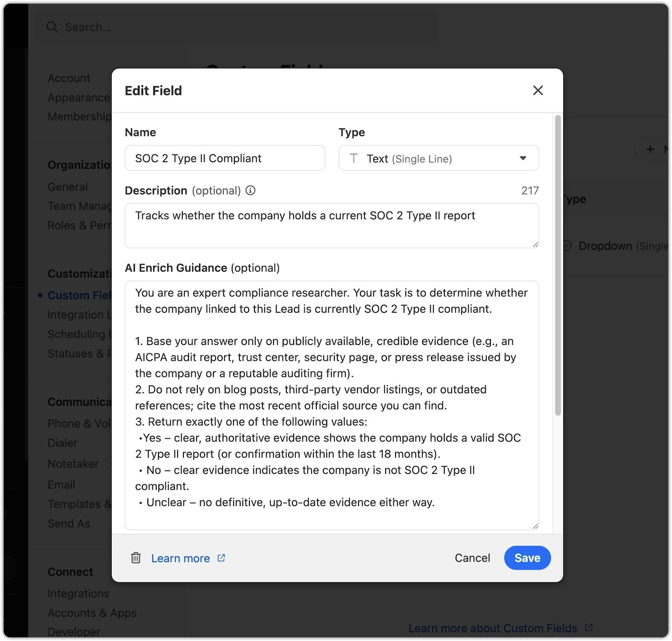This screenshot has height=641, width=672.
Task: Close the Edit Field dialog with X
Action: 538,90
